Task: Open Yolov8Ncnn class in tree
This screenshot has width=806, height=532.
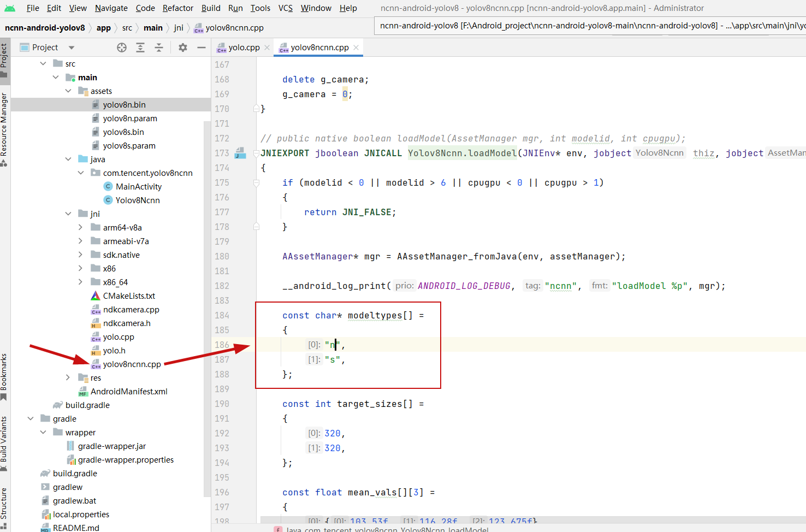Action: (x=138, y=200)
